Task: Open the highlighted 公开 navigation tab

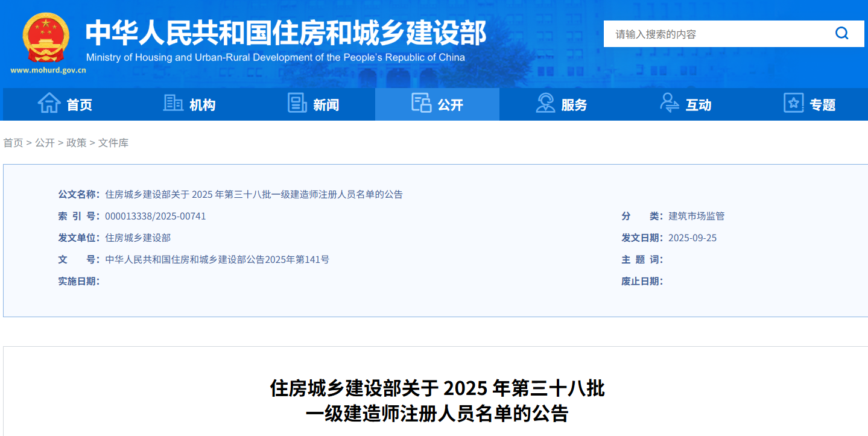Action: click(x=437, y=104)
